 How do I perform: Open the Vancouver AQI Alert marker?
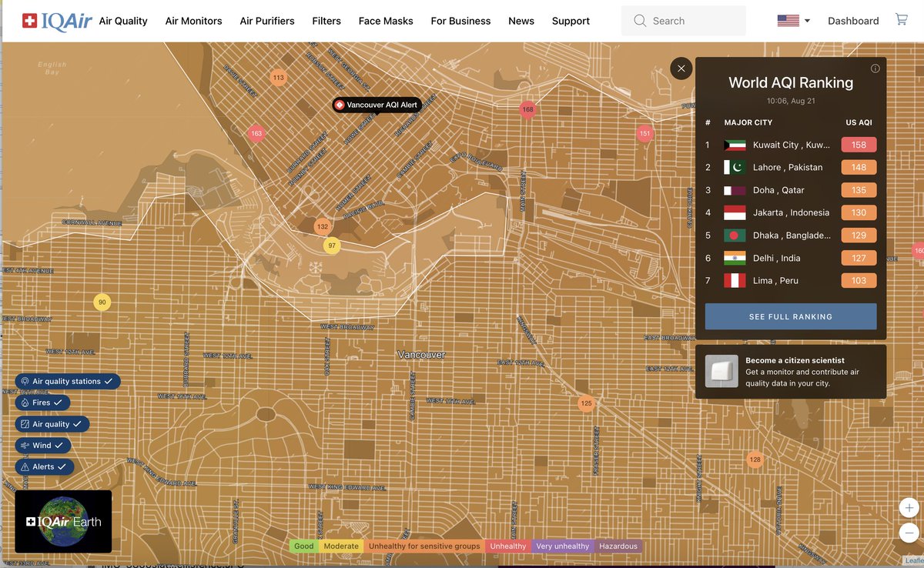point(377,105)
